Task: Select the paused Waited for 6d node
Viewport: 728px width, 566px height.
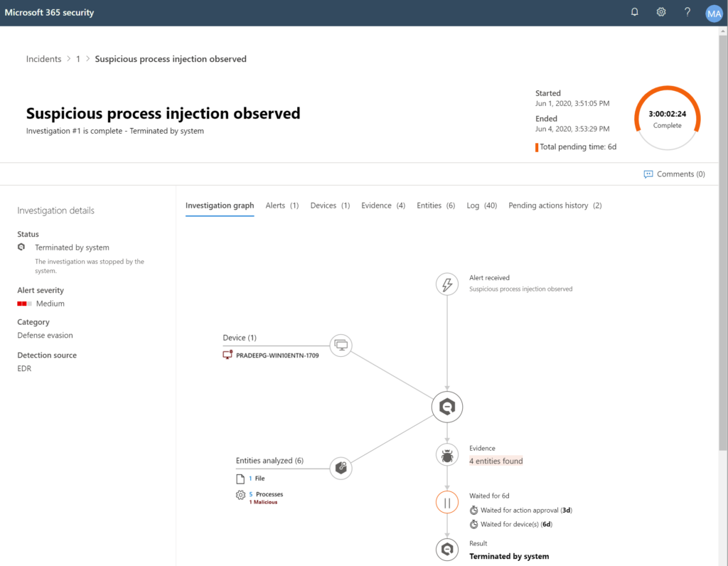Action: (447, 503)
